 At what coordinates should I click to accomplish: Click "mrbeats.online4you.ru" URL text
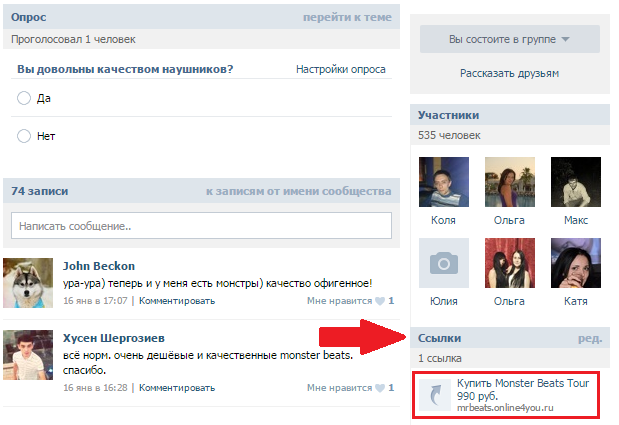pos(505,408)
